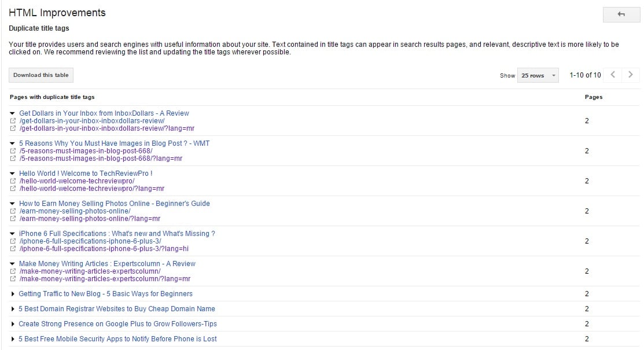
Task: Open /get-dollars-in-your-inbox-inboxdollars-review/?lang=mr URL
Action: tap(107, 128)
